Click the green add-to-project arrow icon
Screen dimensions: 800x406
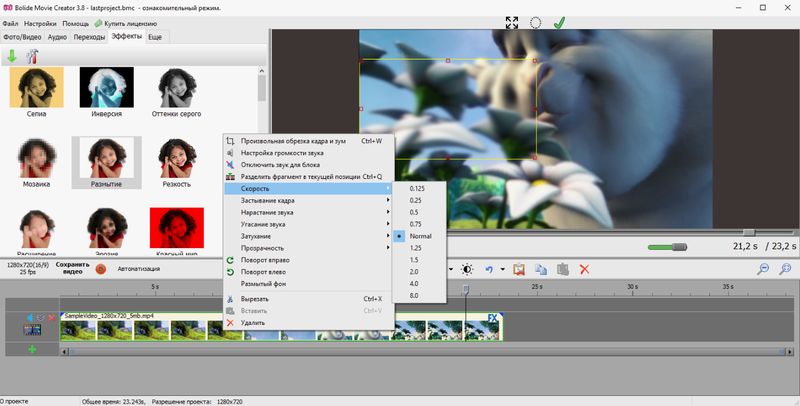tap(12, 56)
